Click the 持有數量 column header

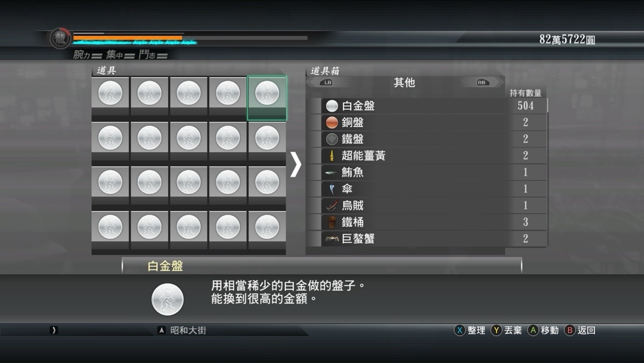(x=526, y=93)
